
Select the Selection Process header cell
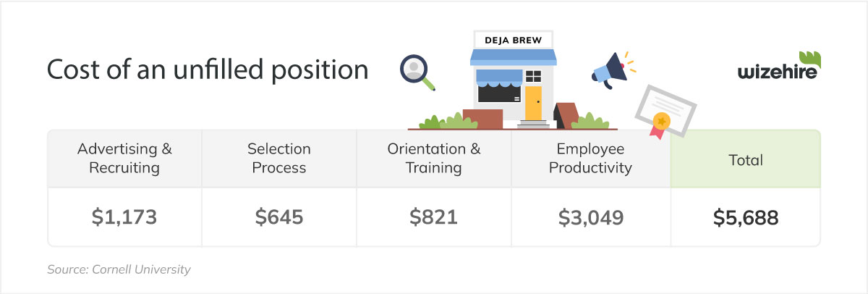pyautogui.click(x=278, y=158)
